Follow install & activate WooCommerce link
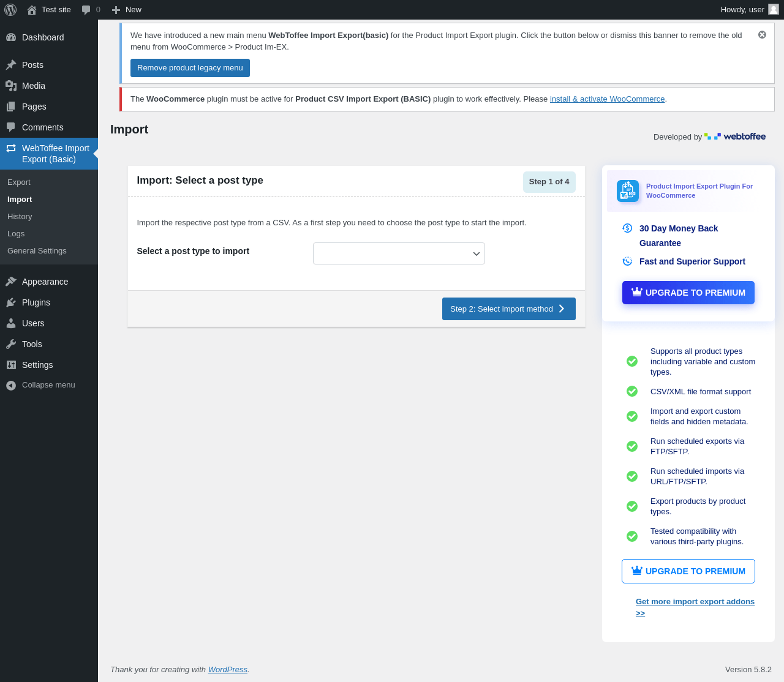 (607, 99)
